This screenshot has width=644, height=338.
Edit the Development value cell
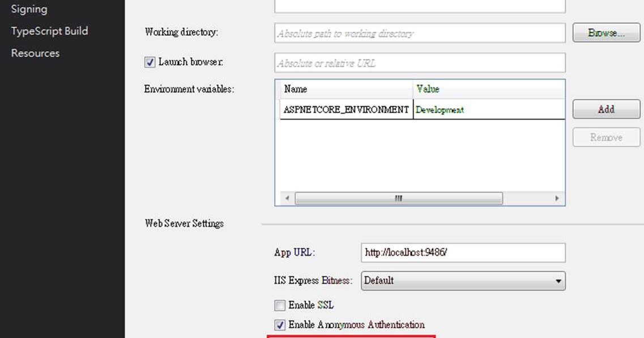click(453, 109)
